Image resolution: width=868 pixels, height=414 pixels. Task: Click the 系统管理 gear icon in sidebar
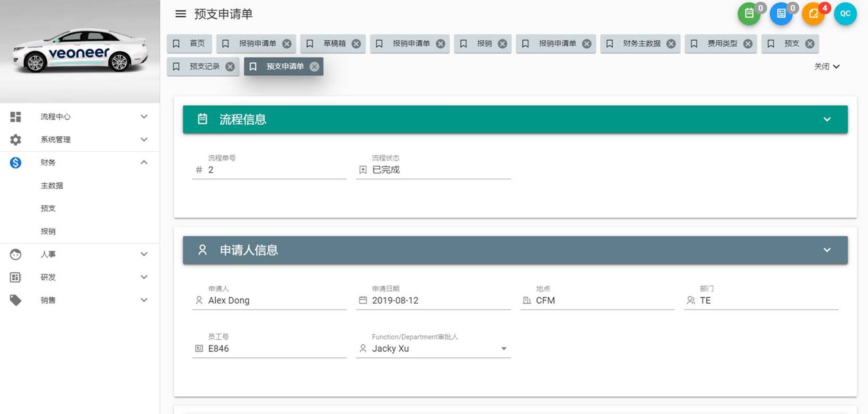[x=15, y=140]
